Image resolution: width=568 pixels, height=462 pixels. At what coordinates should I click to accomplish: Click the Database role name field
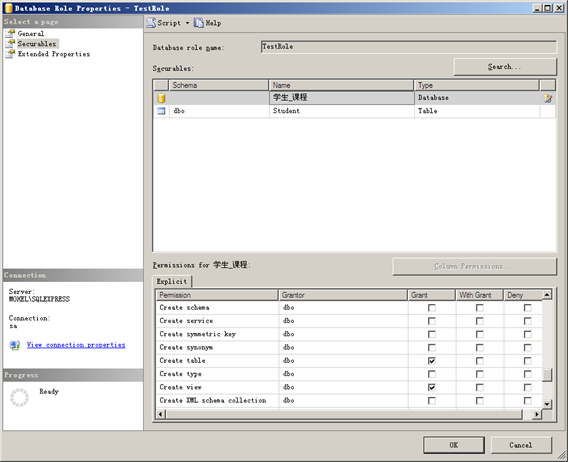coord(408,47)
